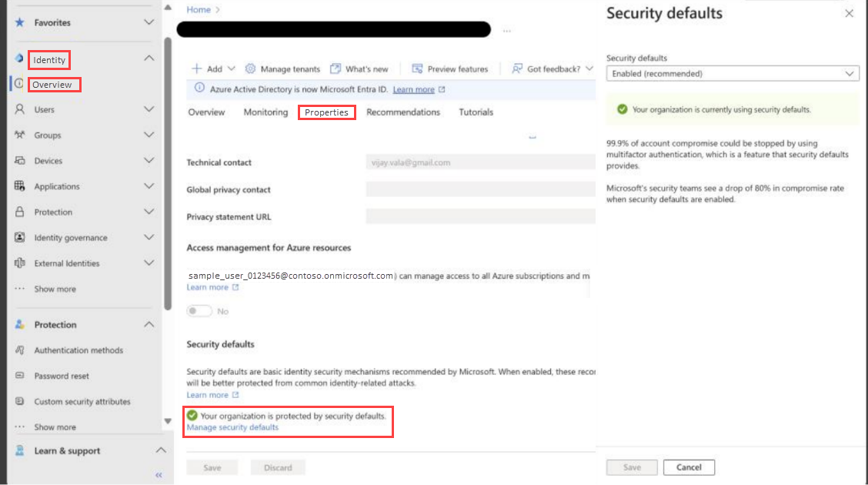This screenshot has height=485, width=868.
Task: Click the Devices icon in sidebar
Action: coord(20,161)
